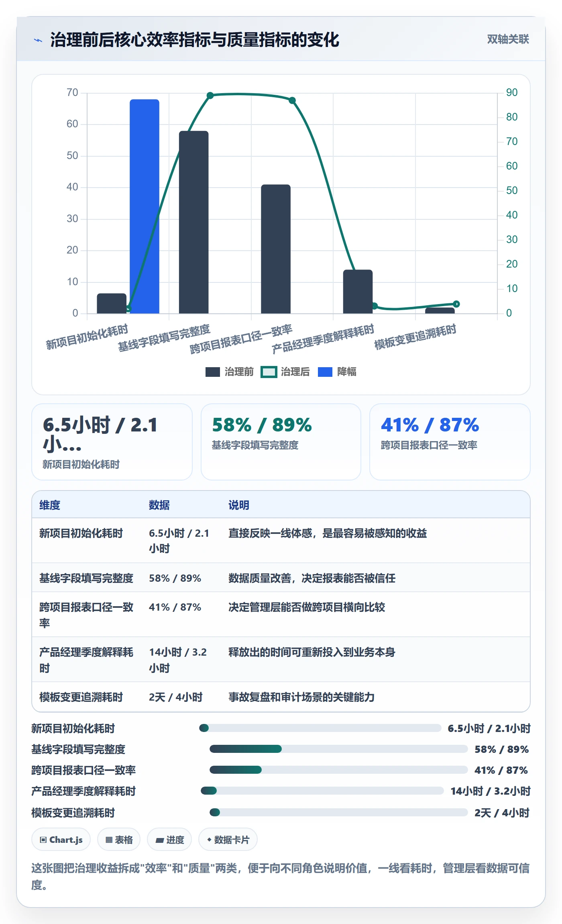Select the 58% / 89% table cell
Viewport: 562px width, 924px height.
(x=175, y=578)
